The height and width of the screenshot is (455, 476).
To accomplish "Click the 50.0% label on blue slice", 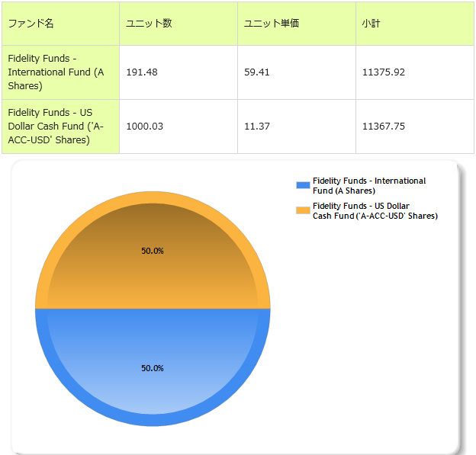I will [153, 368].
